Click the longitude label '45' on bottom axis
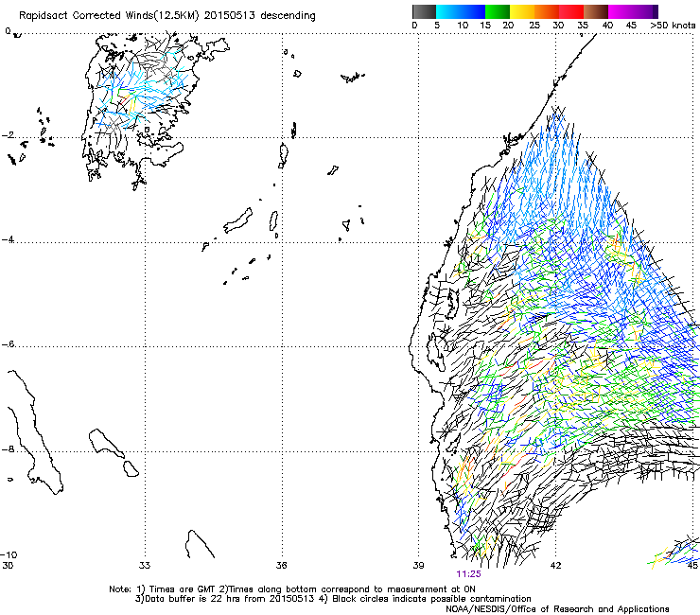Viewport: 700px width, 615px height. (692, 566)
